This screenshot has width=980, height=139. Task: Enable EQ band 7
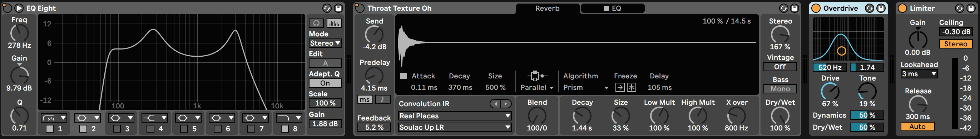[x=251, y=129]
